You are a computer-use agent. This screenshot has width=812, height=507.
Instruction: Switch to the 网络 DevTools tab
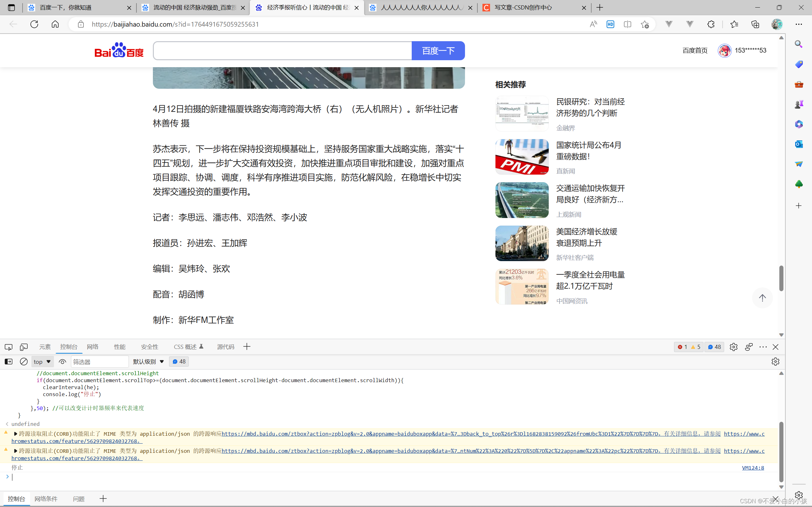pos(93,347)
